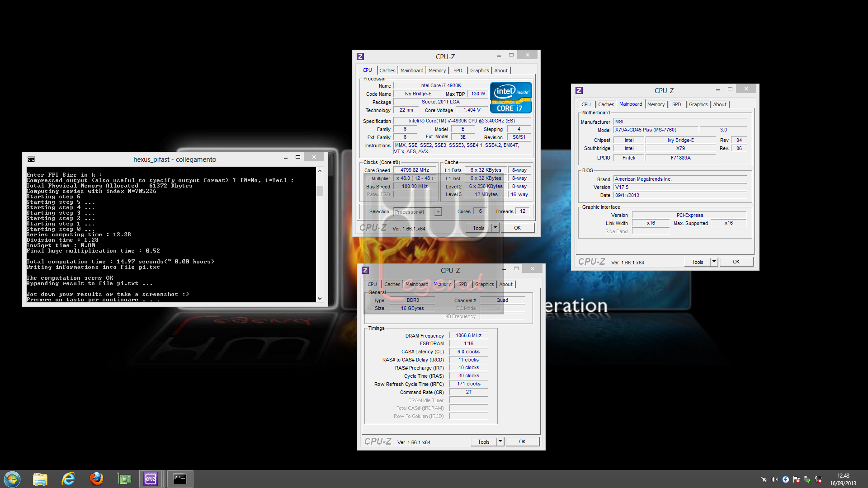Click the Level 3 cache value 12 MBytes
Screen dimensions: 868x488
[486, 194]
